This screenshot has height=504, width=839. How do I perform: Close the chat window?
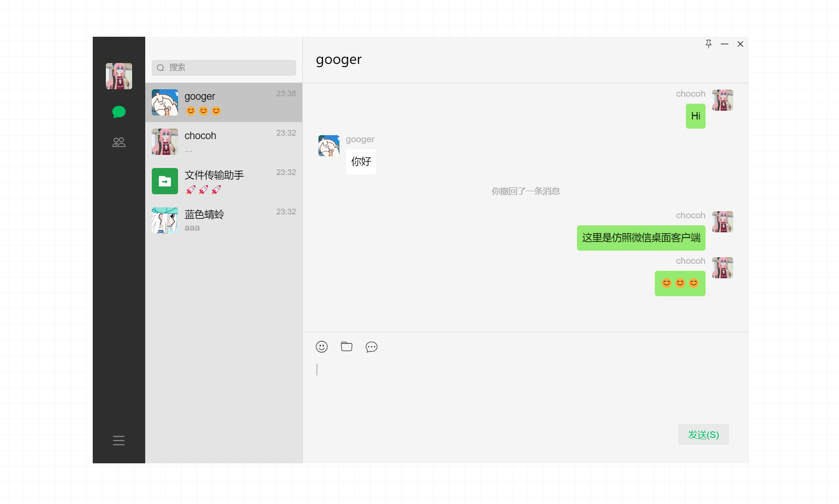click(740, 44)
